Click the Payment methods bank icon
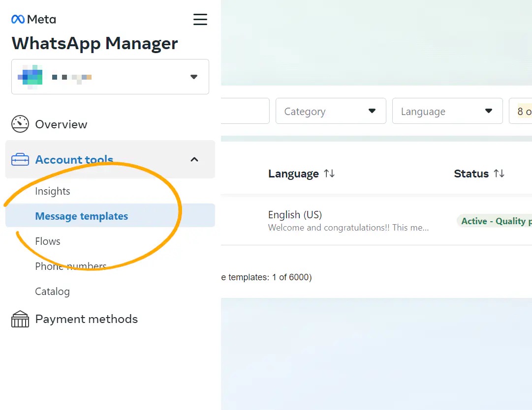532x410 pixels. coord(20,319)
